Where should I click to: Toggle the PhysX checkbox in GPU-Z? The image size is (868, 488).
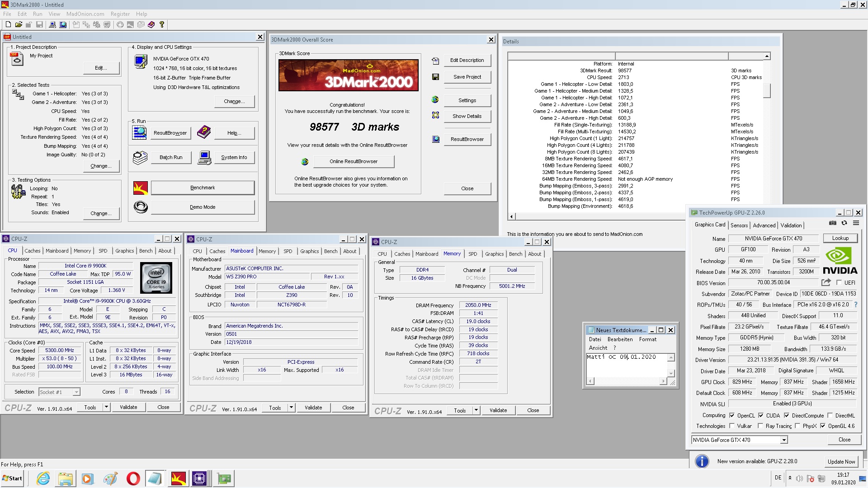coord(797,426)
